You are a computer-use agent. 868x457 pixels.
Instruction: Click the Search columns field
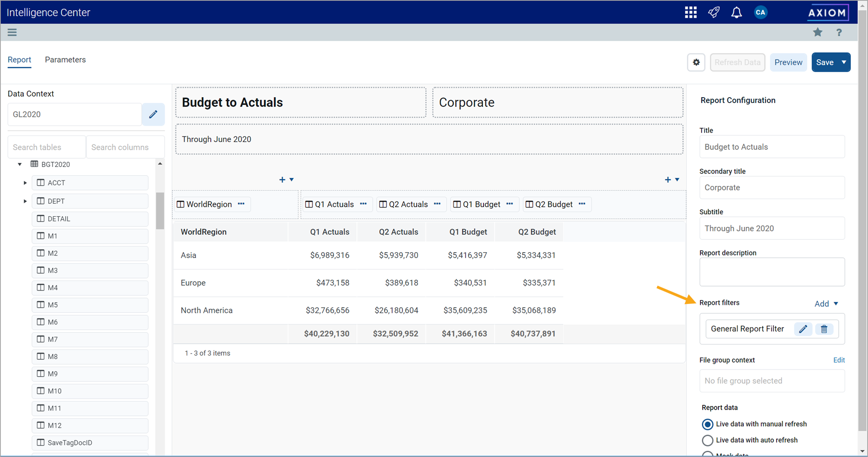click(x=125, y=147)
